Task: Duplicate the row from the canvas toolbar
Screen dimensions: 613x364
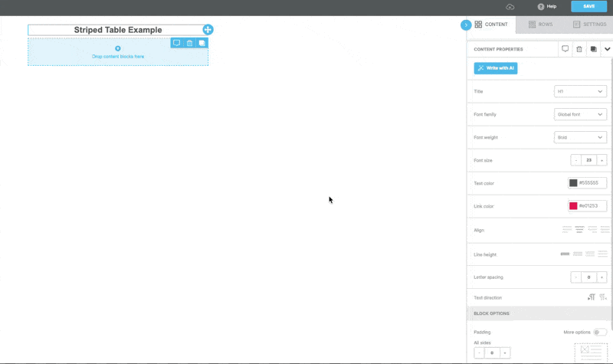Action: 202,44
